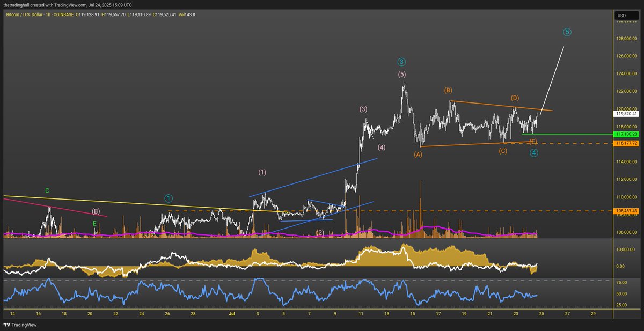Click the 106,000.00 price axis label

pos(626,232)
